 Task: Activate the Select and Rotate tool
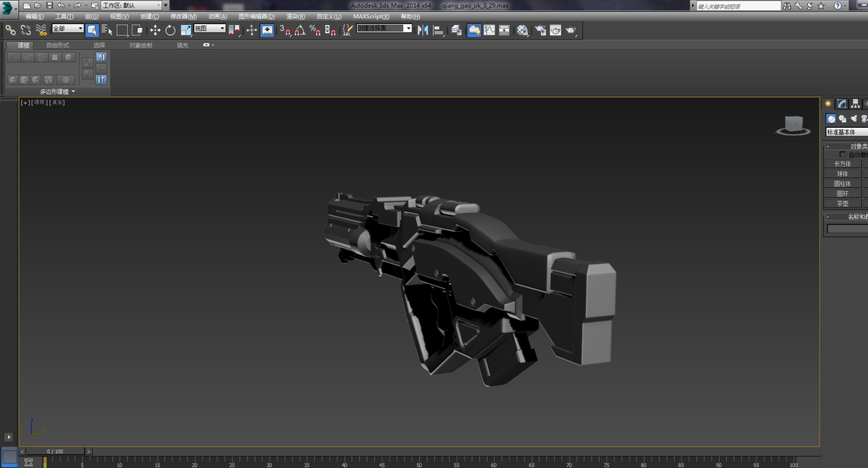pyautogui.click(x=171, y=30)
